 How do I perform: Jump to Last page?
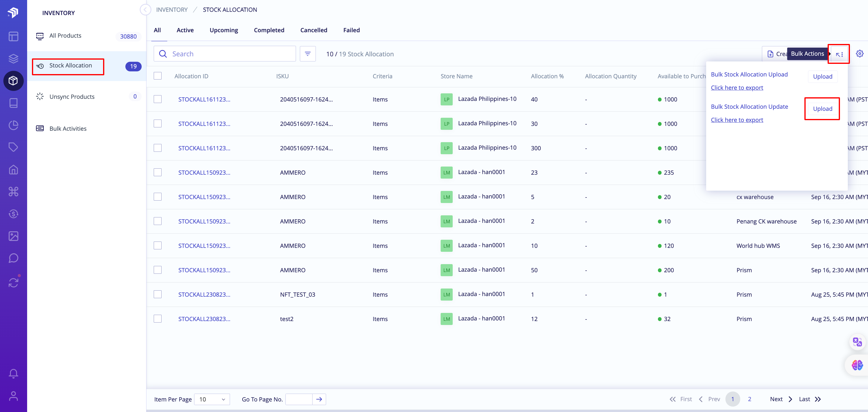810,399
